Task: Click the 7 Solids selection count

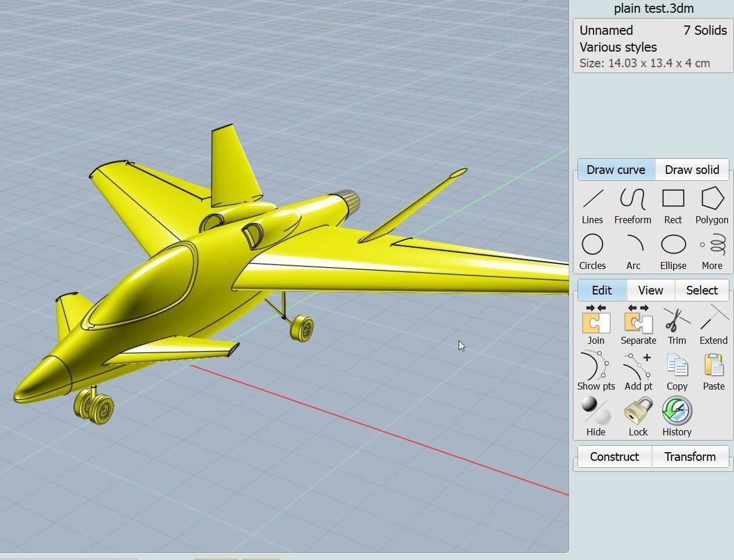Action: click(x=705, y=31)
